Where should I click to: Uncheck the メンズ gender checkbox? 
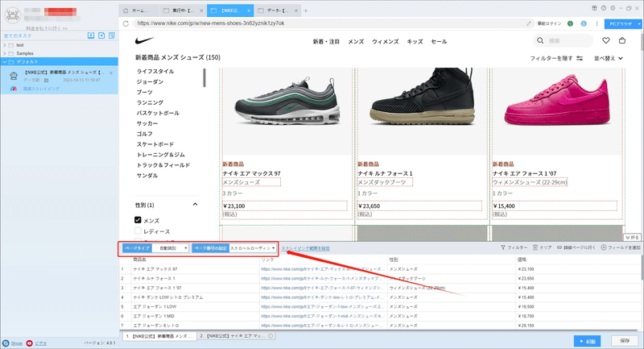[138, 220]
